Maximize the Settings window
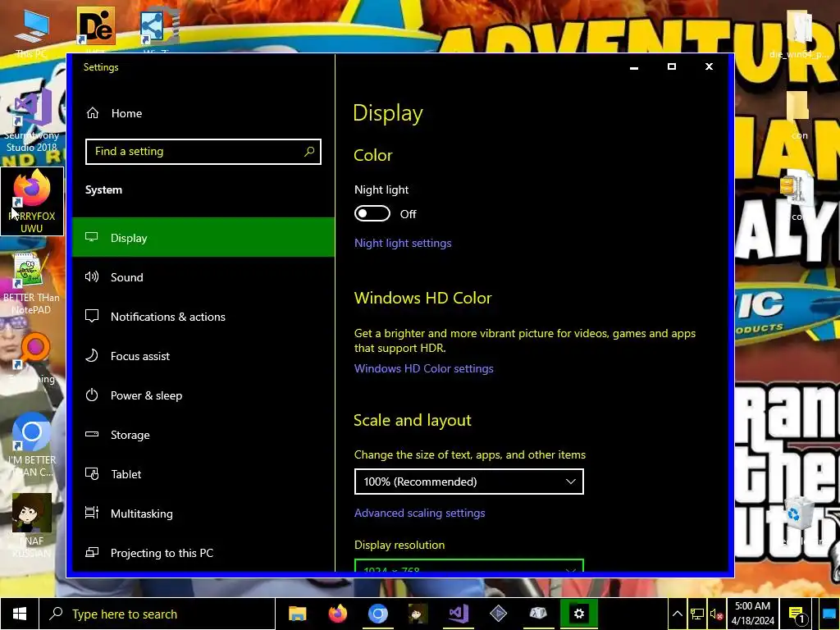The height and width of the screenshot is (630, 840). [671, 66]
